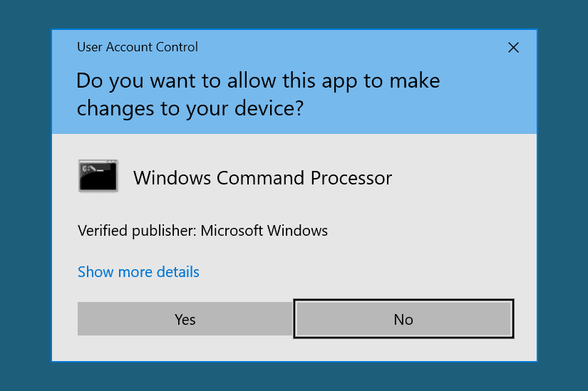Select the Verified publisher label text
588x391 pixels.
point(136,231)
